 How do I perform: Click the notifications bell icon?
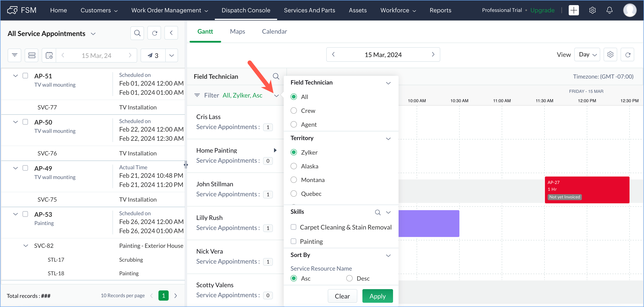click(609, 10)
